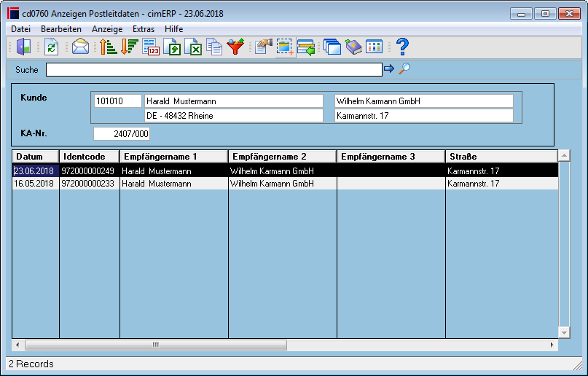
Task: Sort descending with the down-arrow icon
Action: (x=130, y=47)
